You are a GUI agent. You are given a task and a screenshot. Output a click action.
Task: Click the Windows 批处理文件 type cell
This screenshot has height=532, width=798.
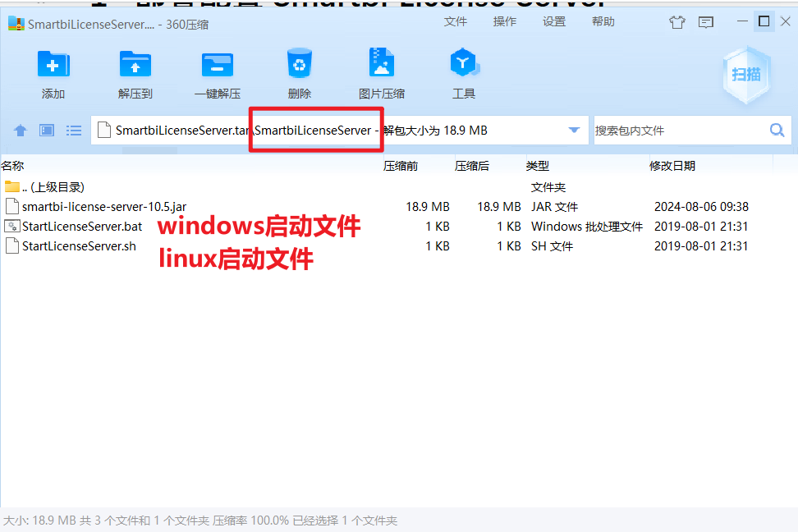click(587, 227)
